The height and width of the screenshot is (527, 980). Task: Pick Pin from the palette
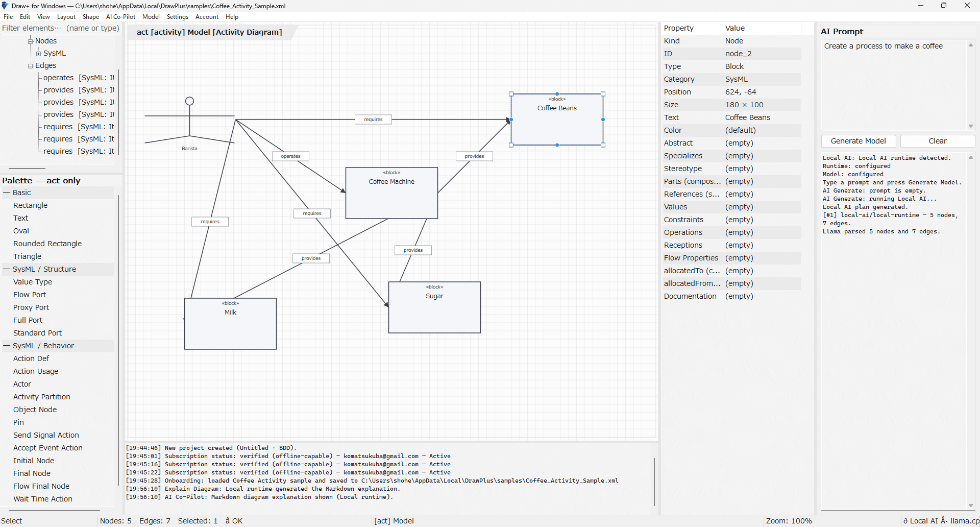tap(19, 422)
